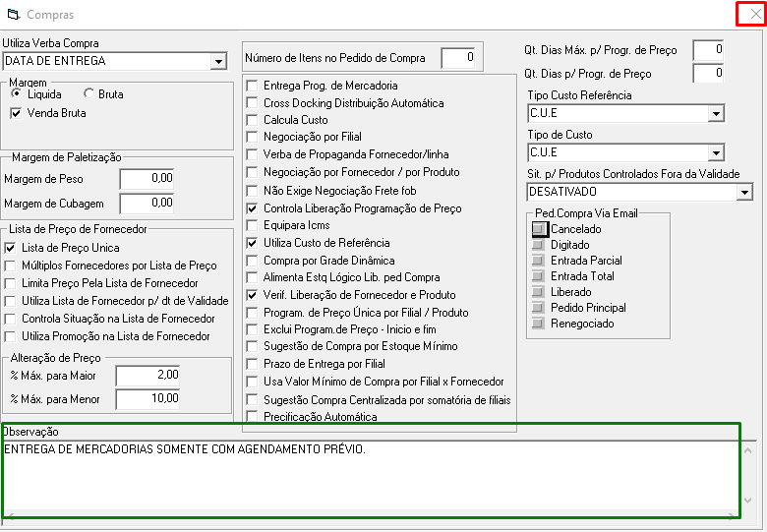Check Negociação por Filial
Viewport: 767px width, 532px height.
coord(253,137)
